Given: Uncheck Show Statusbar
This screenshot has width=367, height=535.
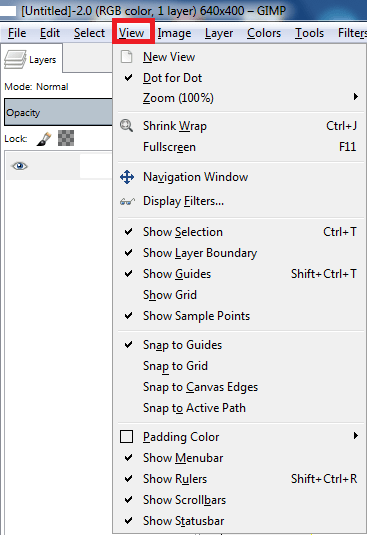Looking at the screenshot, I should [x=239, y=521].
